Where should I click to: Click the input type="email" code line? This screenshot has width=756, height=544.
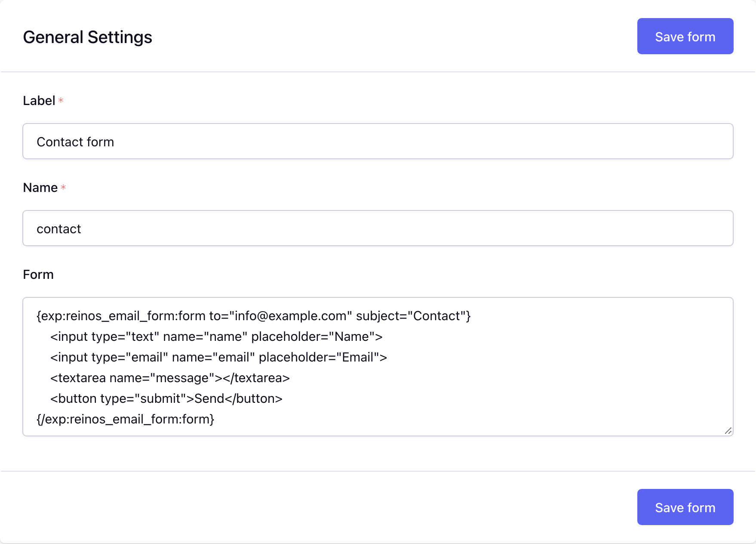[219, 357]
